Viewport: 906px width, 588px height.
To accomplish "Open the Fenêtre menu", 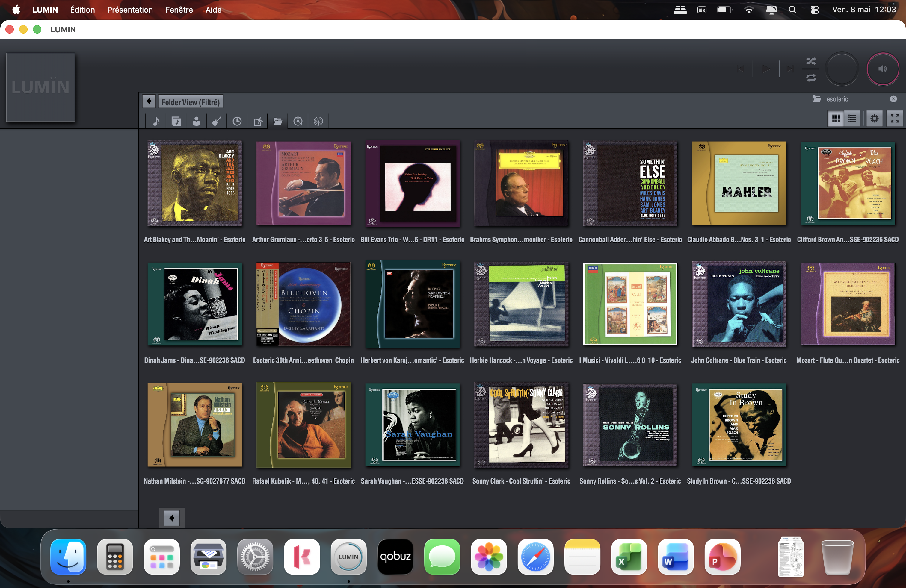I will click(179, 10).
